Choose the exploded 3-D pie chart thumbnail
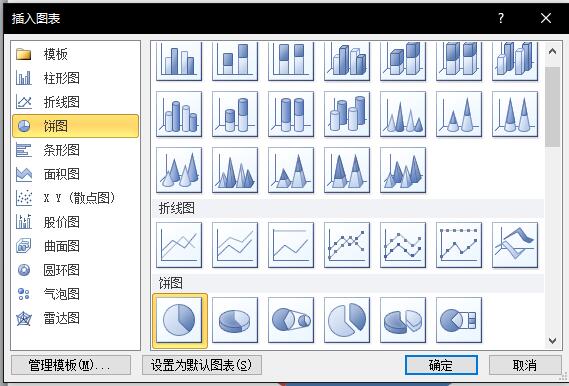The image size is (569, 386). (x=403, y=320)
